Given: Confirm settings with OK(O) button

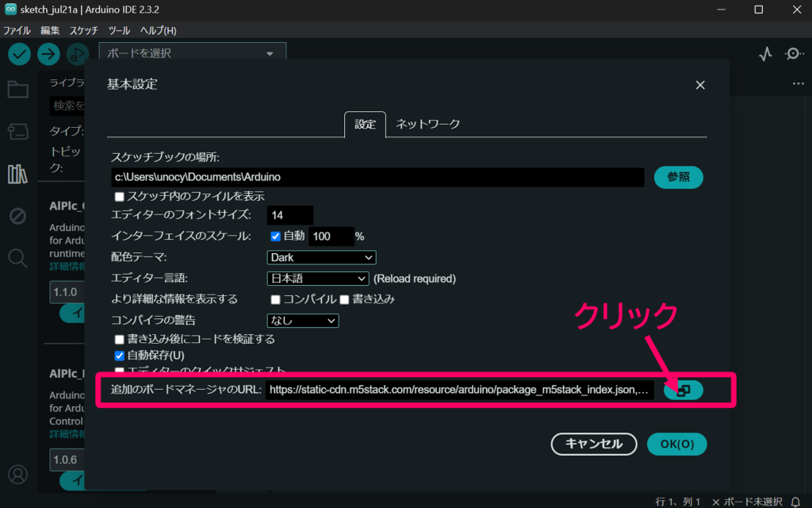Looking at the screenshot, I should [x=677, y=444].
